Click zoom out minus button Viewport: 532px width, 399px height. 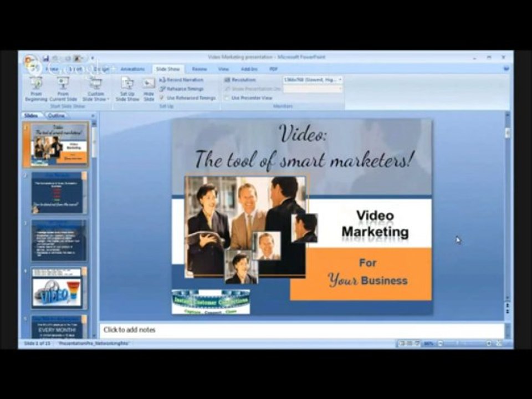(x=441, y=344)
